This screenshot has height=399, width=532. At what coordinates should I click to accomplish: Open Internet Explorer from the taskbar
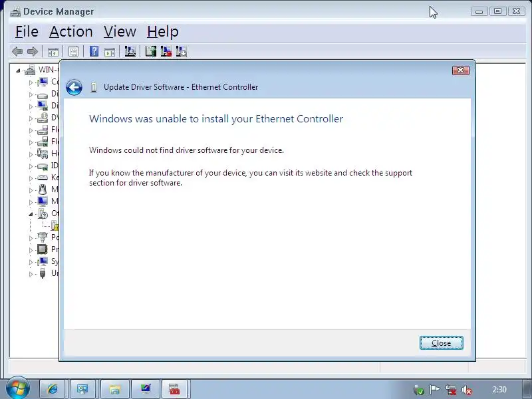(52, 389)
